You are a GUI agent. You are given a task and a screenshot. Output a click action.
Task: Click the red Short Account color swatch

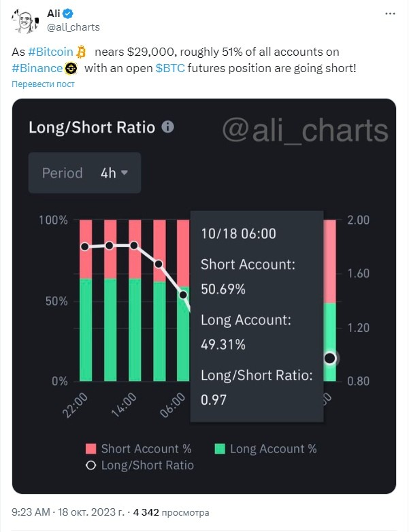91,448
